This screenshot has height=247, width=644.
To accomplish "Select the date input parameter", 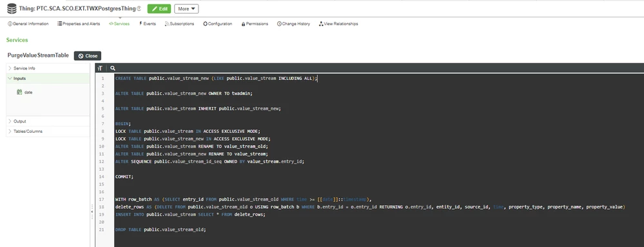I will [24, 92].
